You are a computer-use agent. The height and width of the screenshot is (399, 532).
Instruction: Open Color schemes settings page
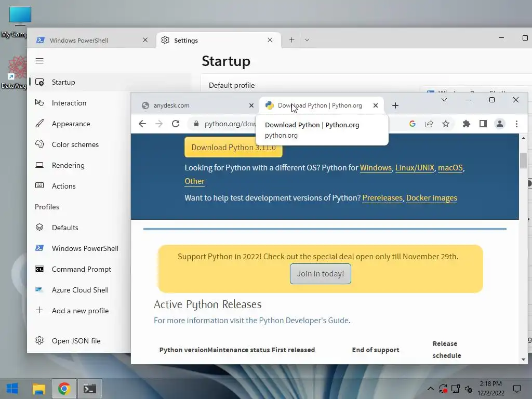(x=79, y=144)
